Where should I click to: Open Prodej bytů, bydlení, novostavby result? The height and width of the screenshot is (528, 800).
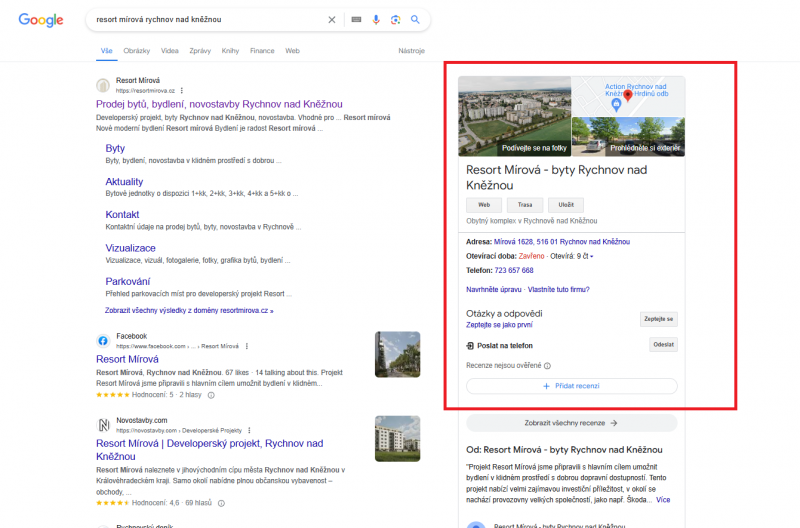coord(219,104)
